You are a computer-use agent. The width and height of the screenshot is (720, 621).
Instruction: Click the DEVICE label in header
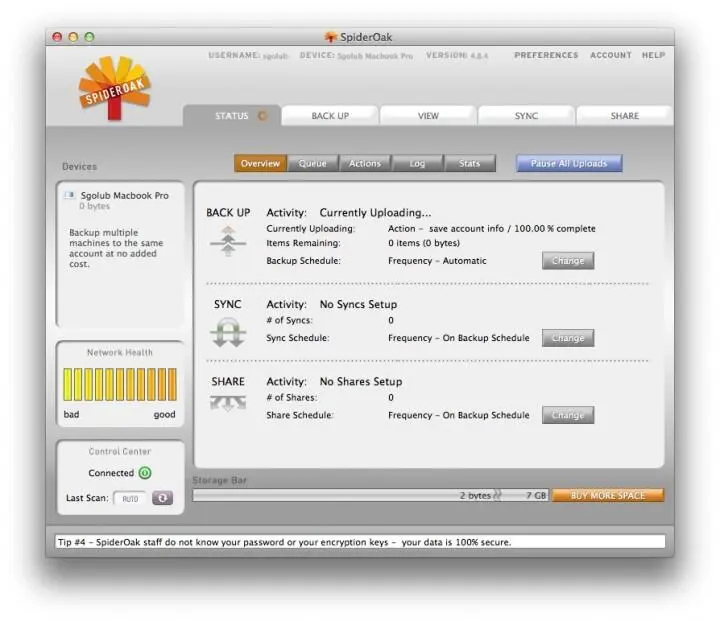(317, 55)
